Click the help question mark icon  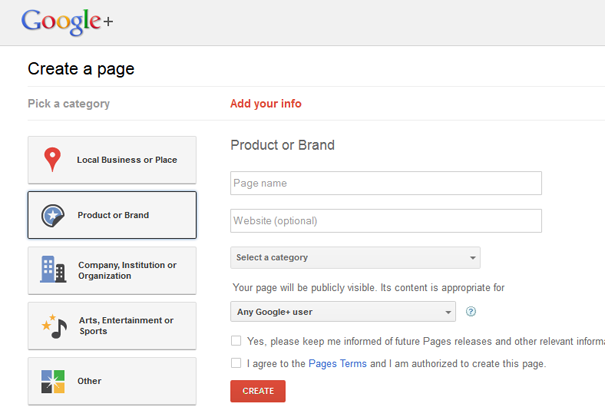click(x=471, y=312)
